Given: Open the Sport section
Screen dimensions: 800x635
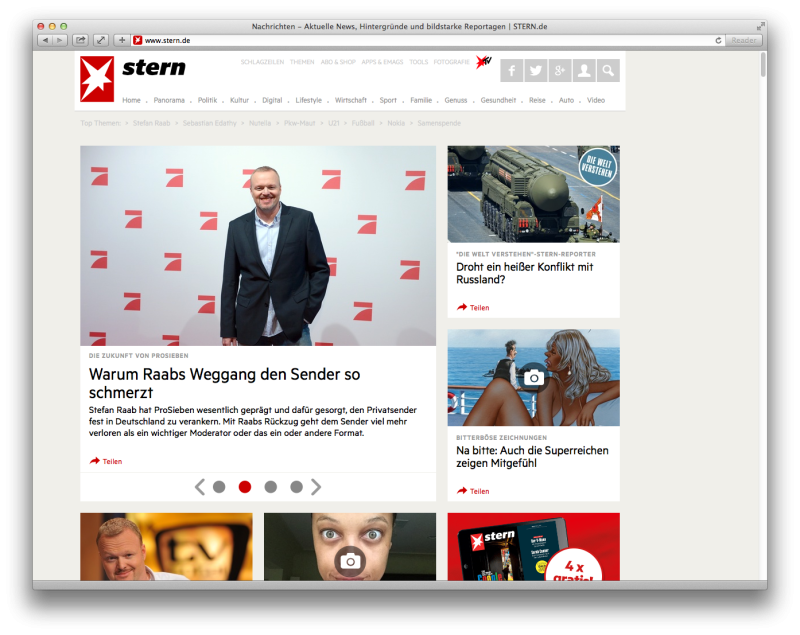Looking at the screenshot, I should click(388, 100).
